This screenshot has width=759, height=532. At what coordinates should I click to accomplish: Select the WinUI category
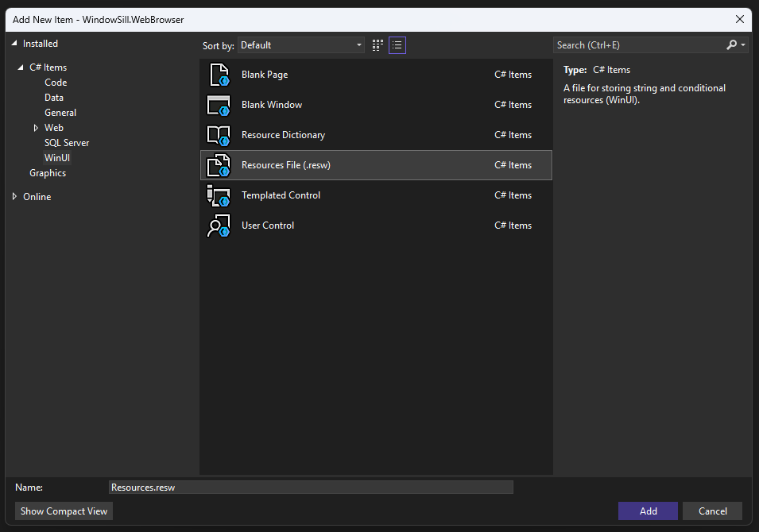tap(57, 158)
